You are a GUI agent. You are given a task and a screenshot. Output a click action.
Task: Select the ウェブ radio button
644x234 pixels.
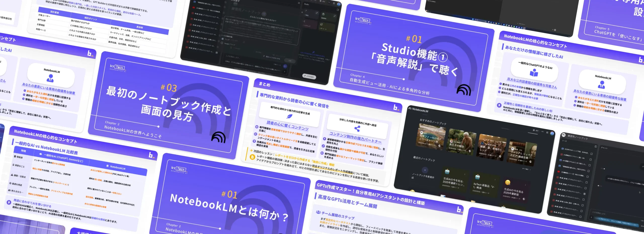click(x=223, y=39)
